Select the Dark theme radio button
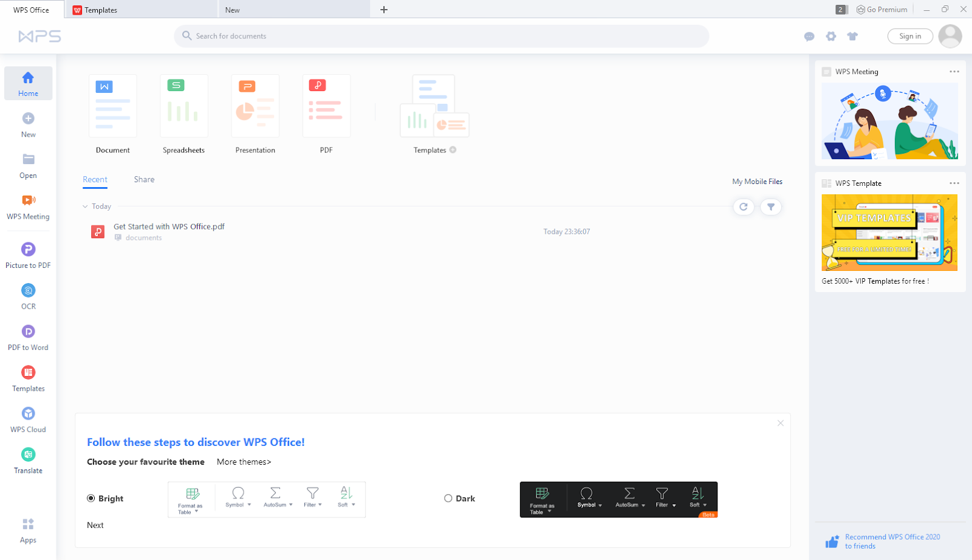 448,499
